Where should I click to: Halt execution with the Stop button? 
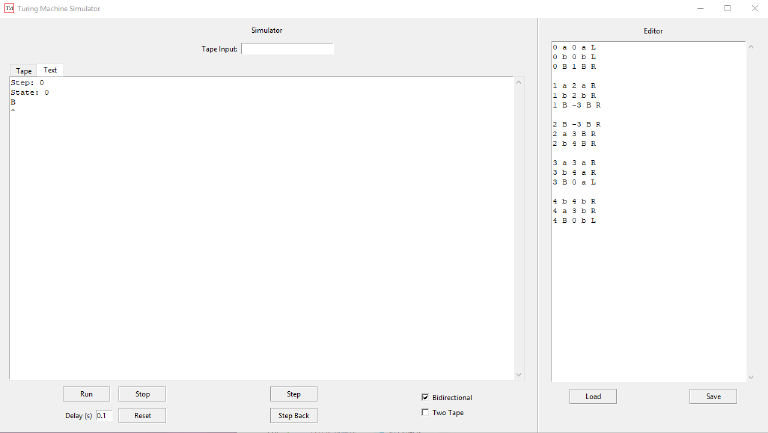click(x=142, y=394)
